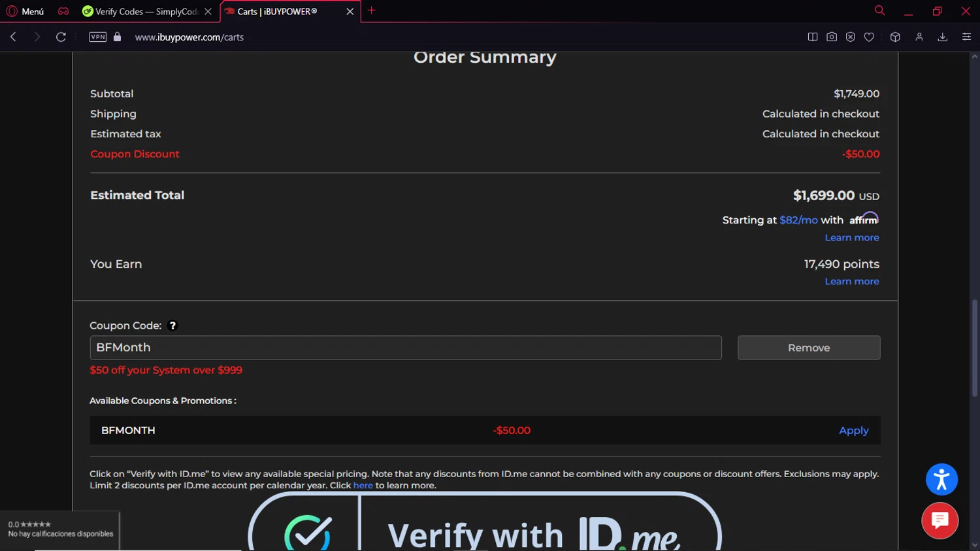This screenshot has height=551, width=980.
Task: Open a new tab with plus icon
Action: click(x=372, y=10)
